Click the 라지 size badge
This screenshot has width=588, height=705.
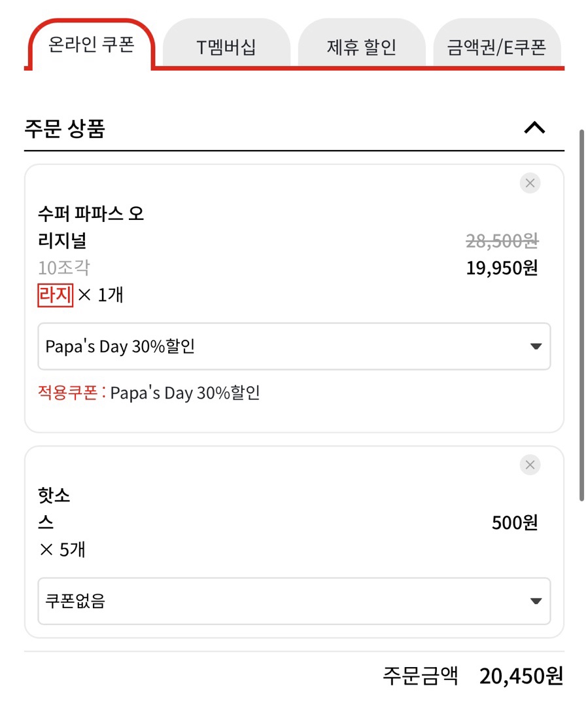[x=55, y=295]
